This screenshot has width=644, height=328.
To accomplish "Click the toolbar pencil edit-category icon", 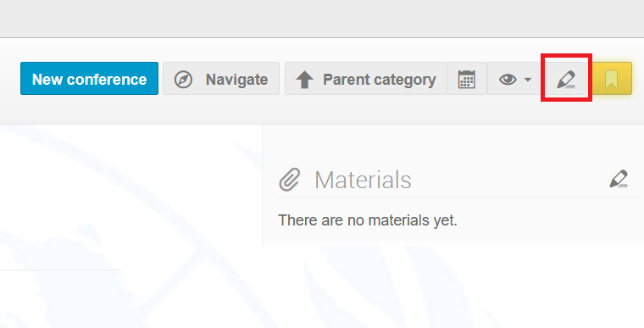I will pos(566,79).
